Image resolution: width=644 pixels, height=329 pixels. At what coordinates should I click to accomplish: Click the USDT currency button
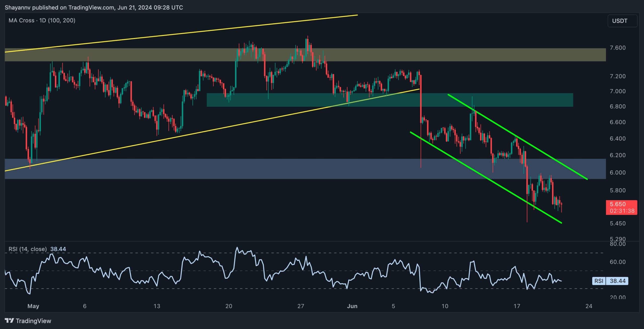click(622, 21)
